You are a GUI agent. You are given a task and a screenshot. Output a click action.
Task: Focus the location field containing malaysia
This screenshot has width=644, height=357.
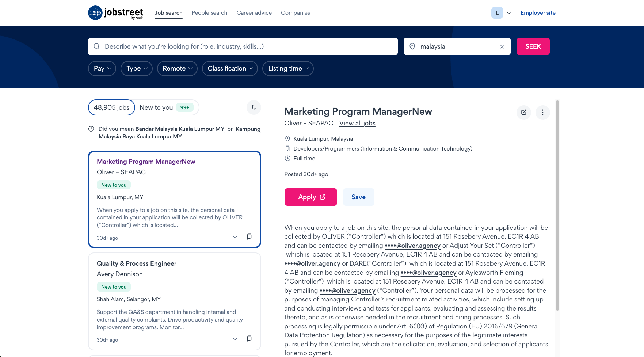457,46
